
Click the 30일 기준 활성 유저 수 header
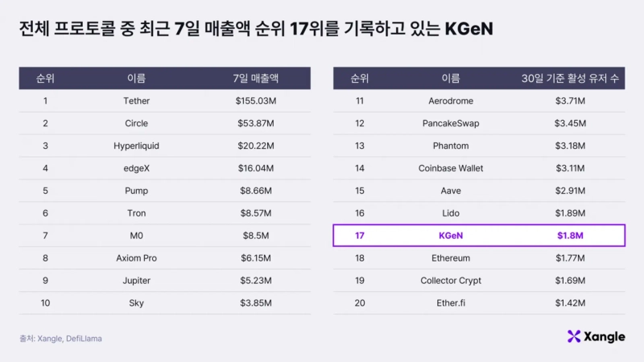click(570, 78)
